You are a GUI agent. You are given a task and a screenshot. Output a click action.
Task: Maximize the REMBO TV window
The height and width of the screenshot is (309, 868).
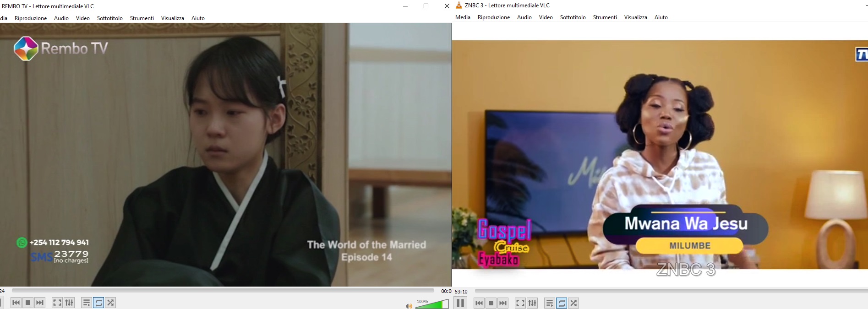pos(426,6)
